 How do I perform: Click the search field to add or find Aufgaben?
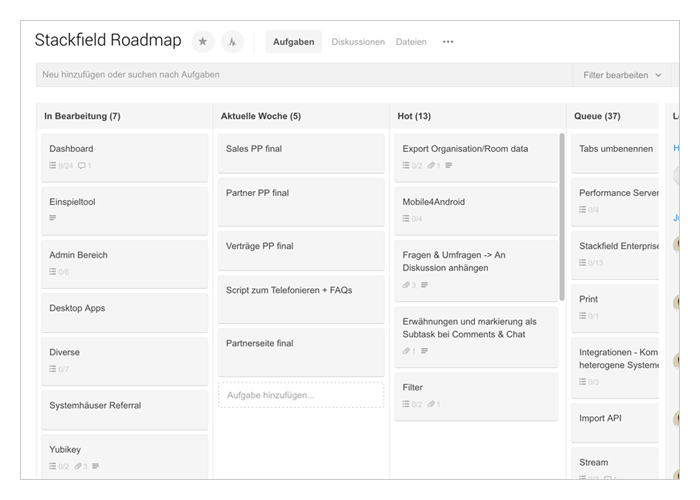tap(304, 75)
